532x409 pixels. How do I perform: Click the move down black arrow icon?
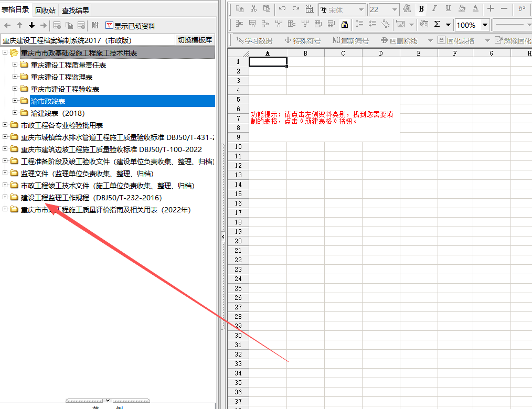[31, 26]
